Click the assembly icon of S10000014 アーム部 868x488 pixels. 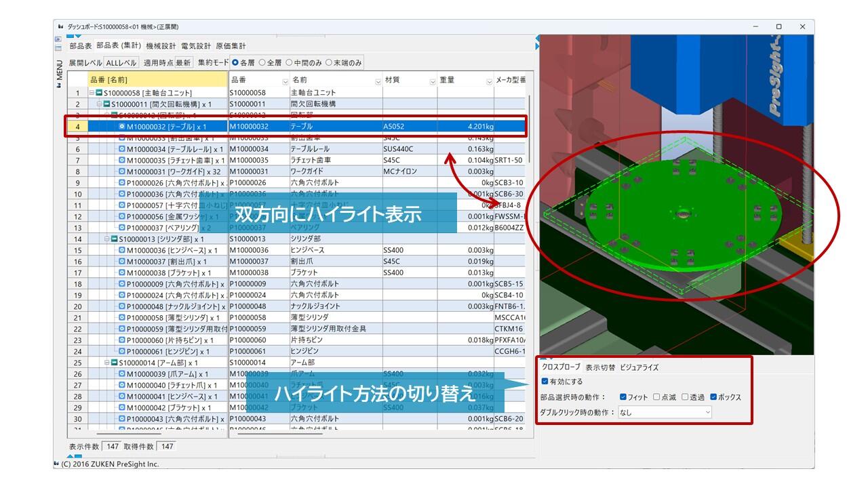pos(115,363)
